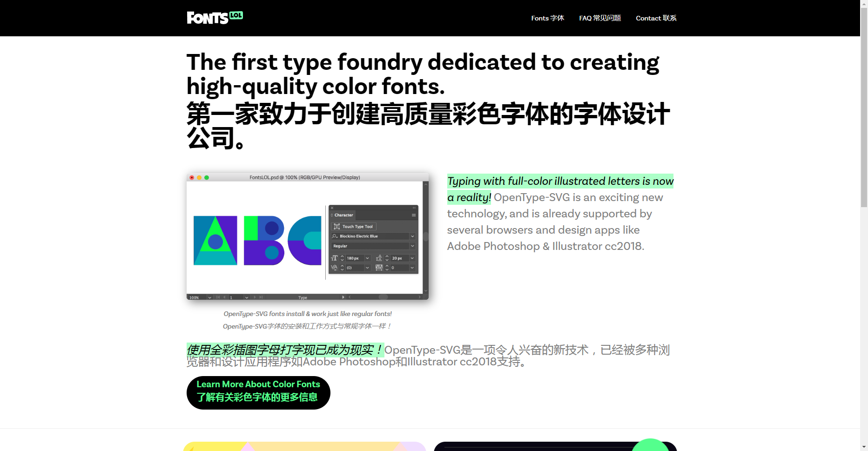Open the Fonts 字体 navigation link
This screenshot has width=868, height=451.
(x=547, y=18)
